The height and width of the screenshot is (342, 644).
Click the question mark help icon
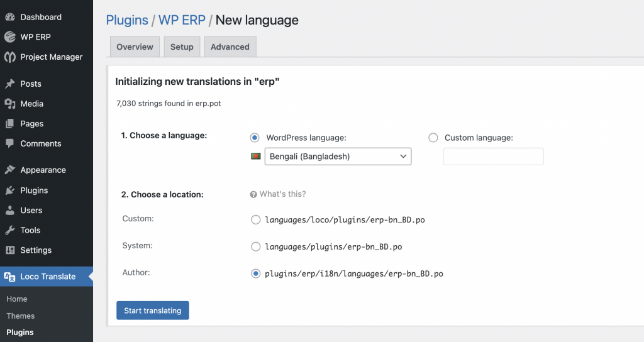(x=253, y=195)
